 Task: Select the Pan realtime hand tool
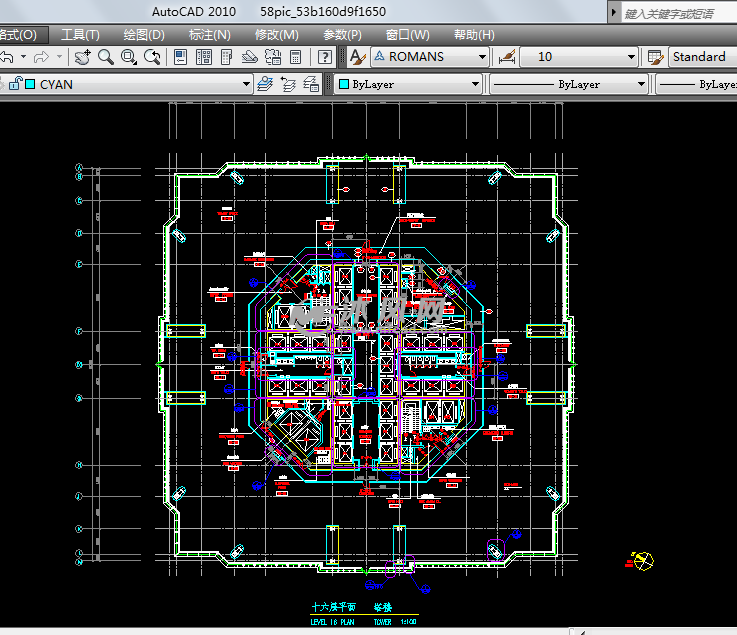83,57
